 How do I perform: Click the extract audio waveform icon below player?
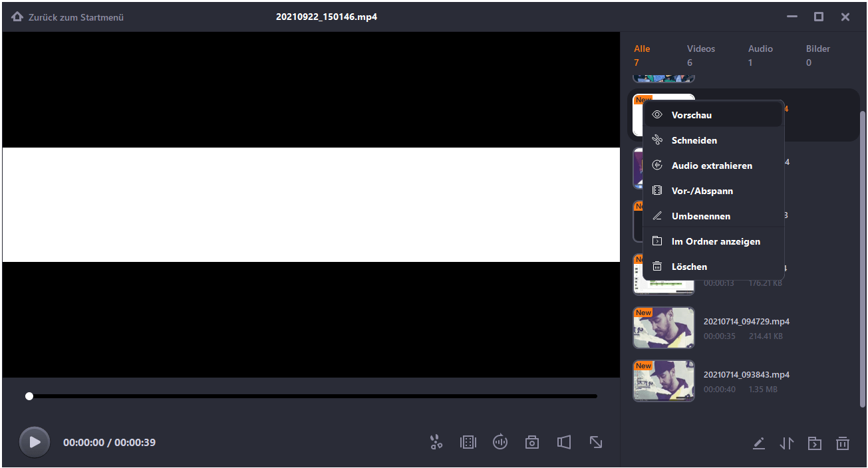(500, 442)
